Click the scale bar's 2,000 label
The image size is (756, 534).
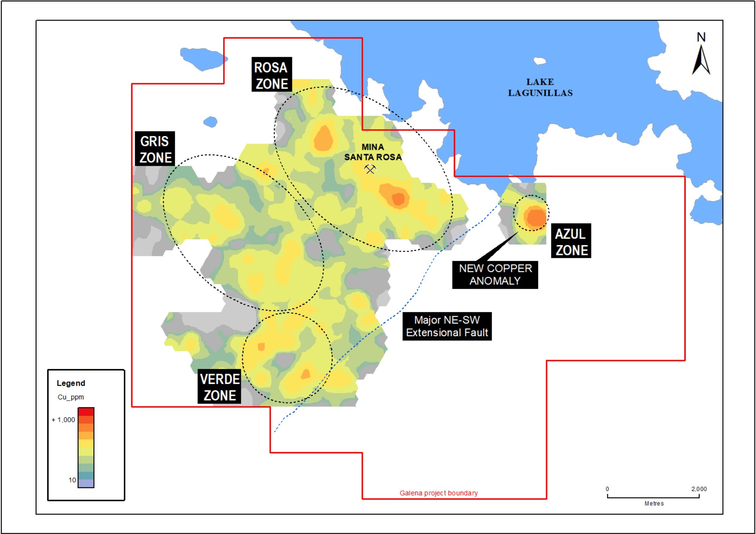coord(699,489)
